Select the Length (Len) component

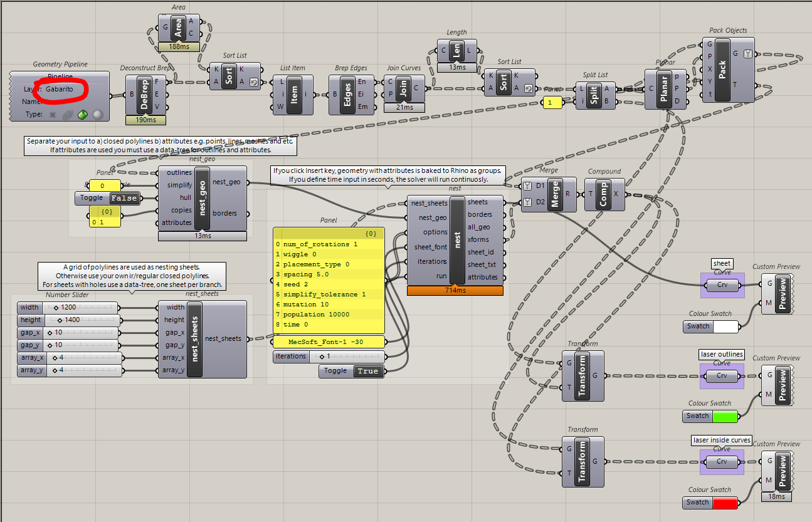(x=457, y=50)
